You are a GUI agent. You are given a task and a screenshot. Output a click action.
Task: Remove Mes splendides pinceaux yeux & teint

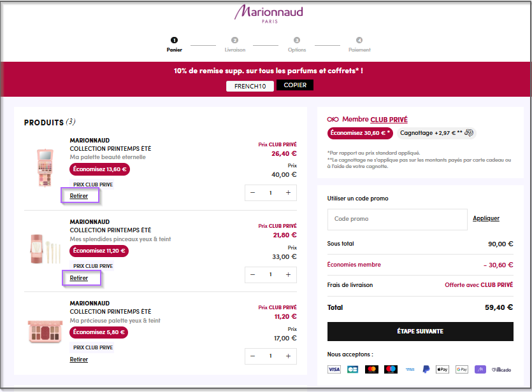tap(79, 278)
